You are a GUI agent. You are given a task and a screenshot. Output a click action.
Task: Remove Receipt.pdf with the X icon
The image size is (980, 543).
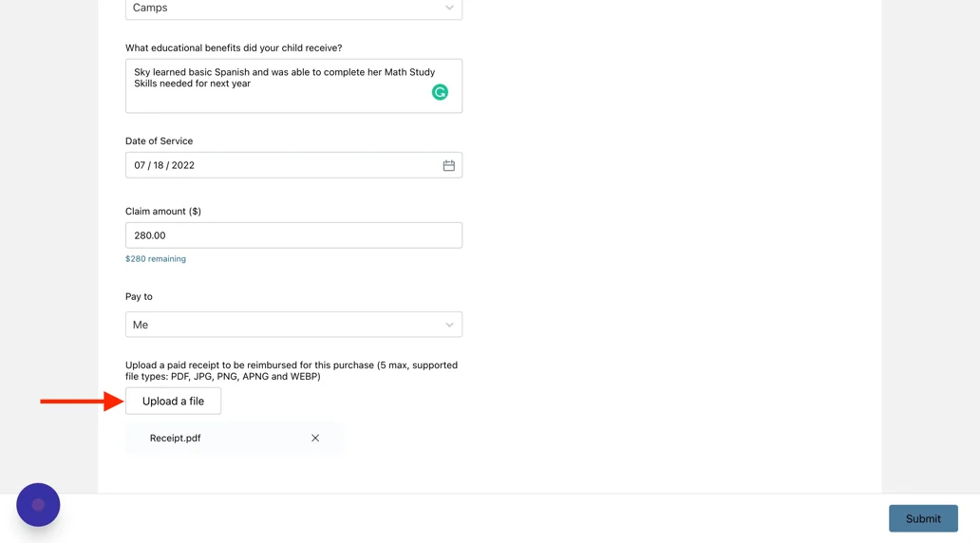point(315,439)
